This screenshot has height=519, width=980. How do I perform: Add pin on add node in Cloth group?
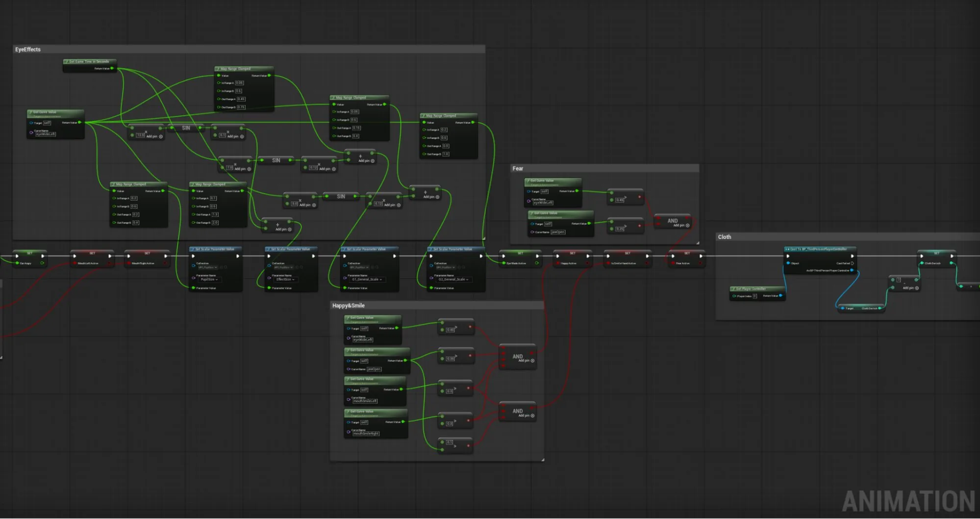(911, 288)
